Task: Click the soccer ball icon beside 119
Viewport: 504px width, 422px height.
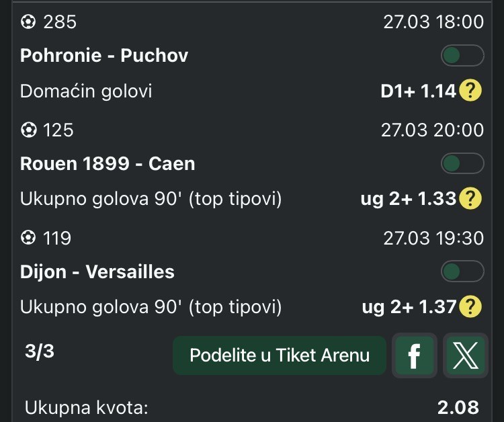Action: tap(29, 237)
